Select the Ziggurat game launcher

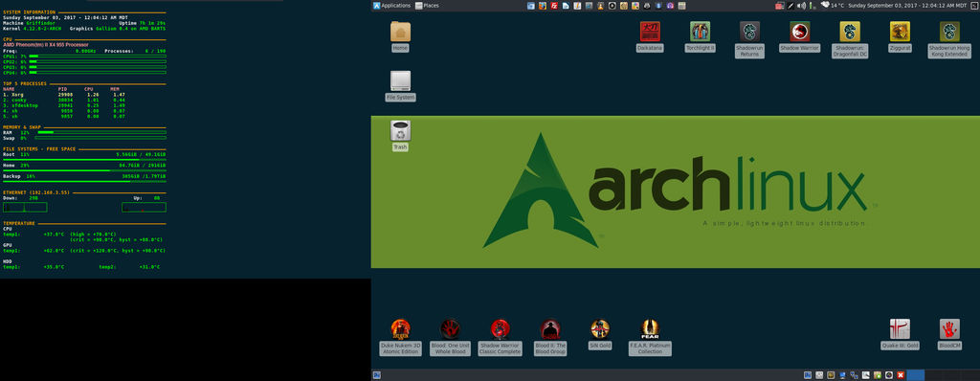point(900,36)
